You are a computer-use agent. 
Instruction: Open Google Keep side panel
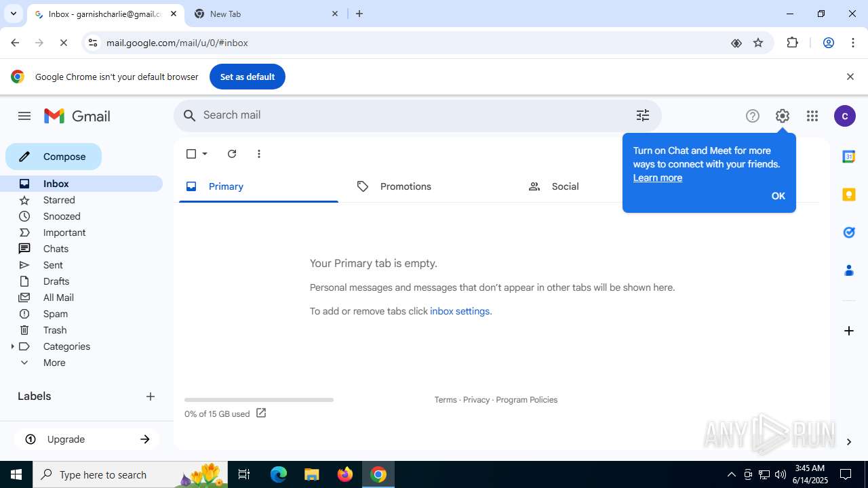pyautogui.click(x=848, y=195)
